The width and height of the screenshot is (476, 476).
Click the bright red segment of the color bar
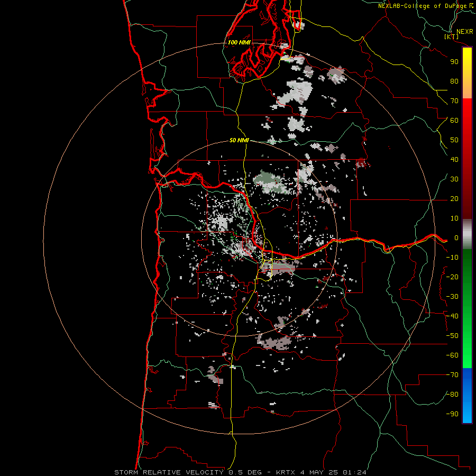point(467,107)
